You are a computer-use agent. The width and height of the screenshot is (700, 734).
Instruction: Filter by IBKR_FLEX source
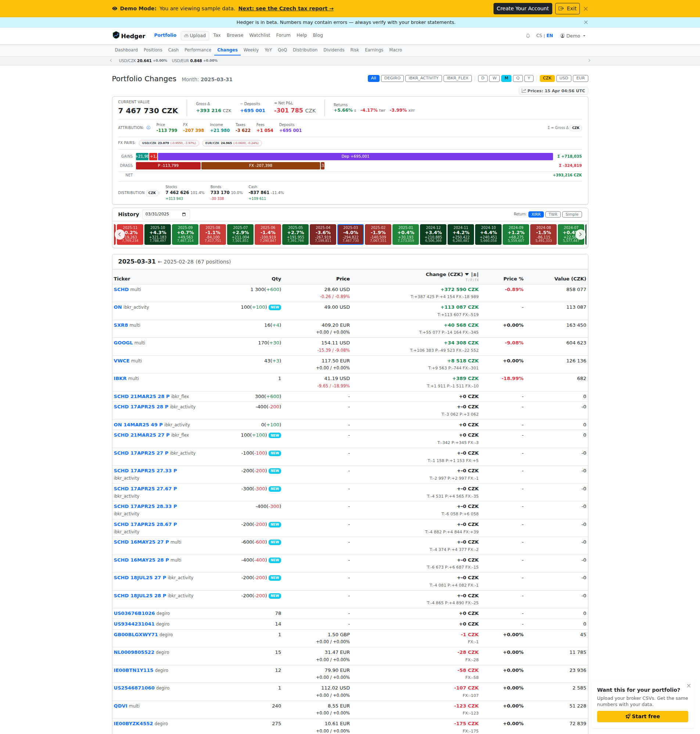click(x=457, y=78)
